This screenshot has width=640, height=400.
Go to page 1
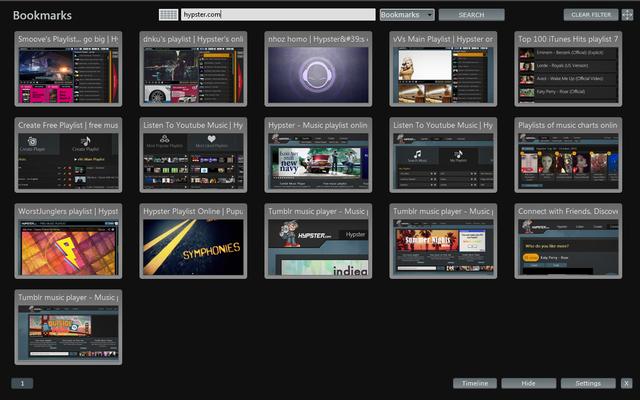(22, 383)
